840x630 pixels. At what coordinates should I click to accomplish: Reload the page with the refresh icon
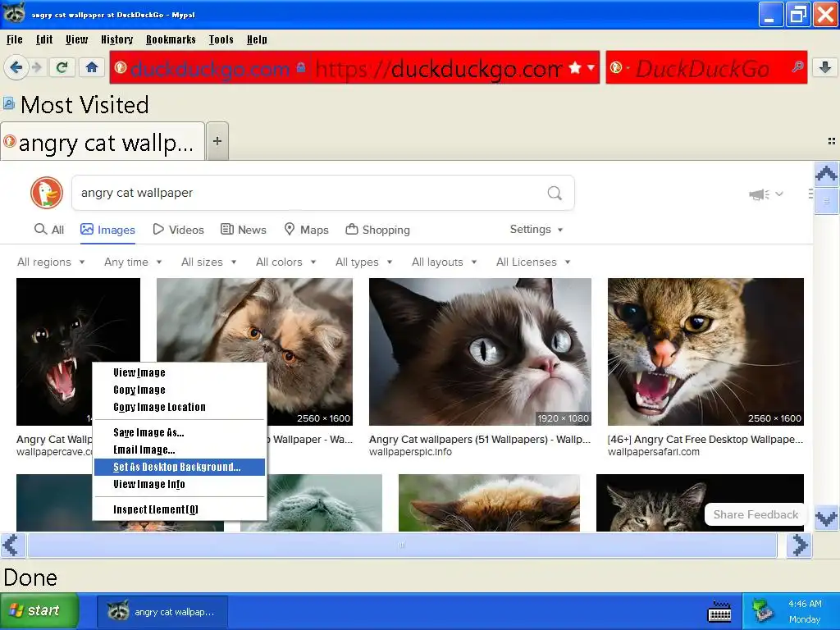coord(62,67)
